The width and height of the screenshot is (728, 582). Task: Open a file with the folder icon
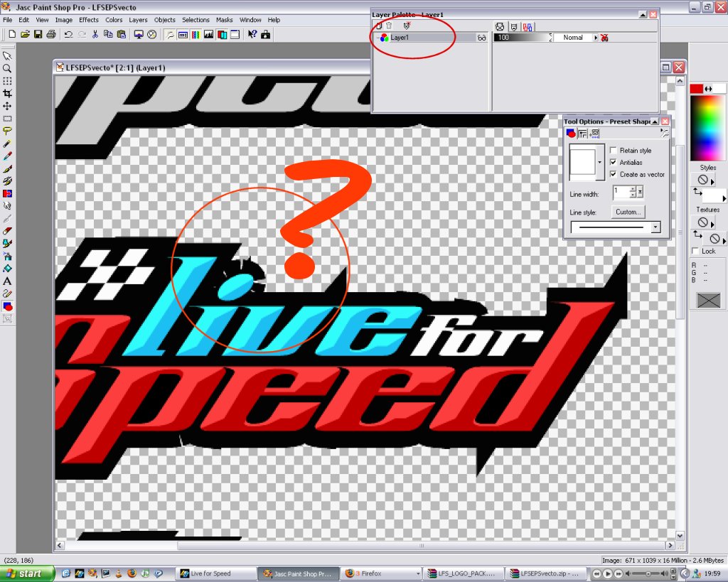click(25, 34)
